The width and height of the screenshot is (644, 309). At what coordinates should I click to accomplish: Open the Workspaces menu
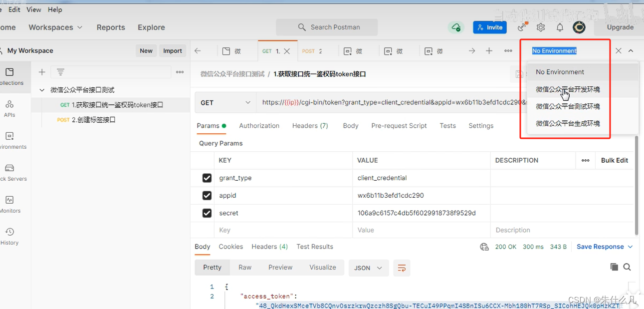(55, 27)
